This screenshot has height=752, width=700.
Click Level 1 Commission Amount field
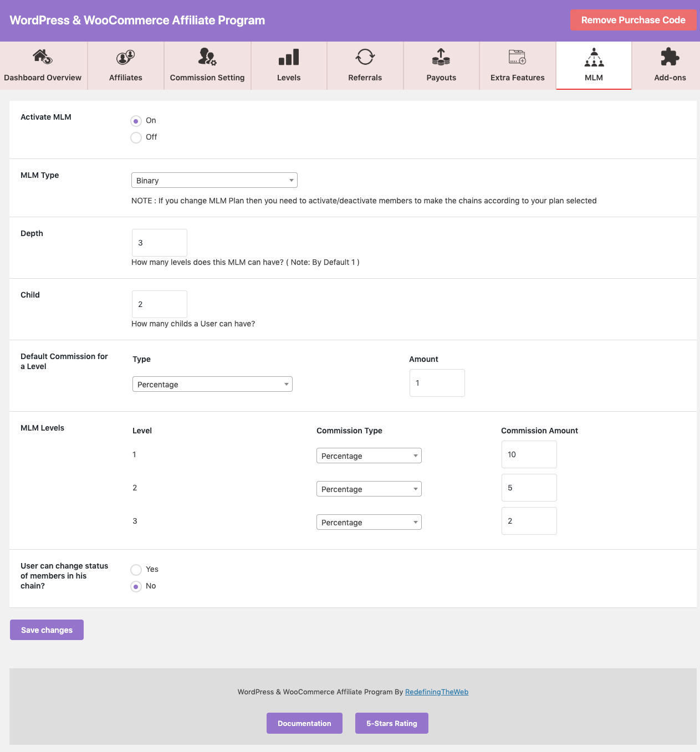click(x=529, y=454)
